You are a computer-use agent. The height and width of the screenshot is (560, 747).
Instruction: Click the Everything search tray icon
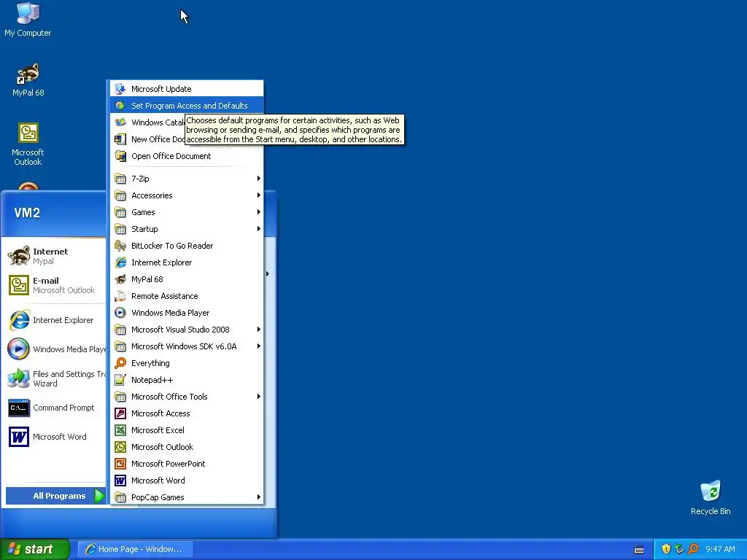[693, 549]
